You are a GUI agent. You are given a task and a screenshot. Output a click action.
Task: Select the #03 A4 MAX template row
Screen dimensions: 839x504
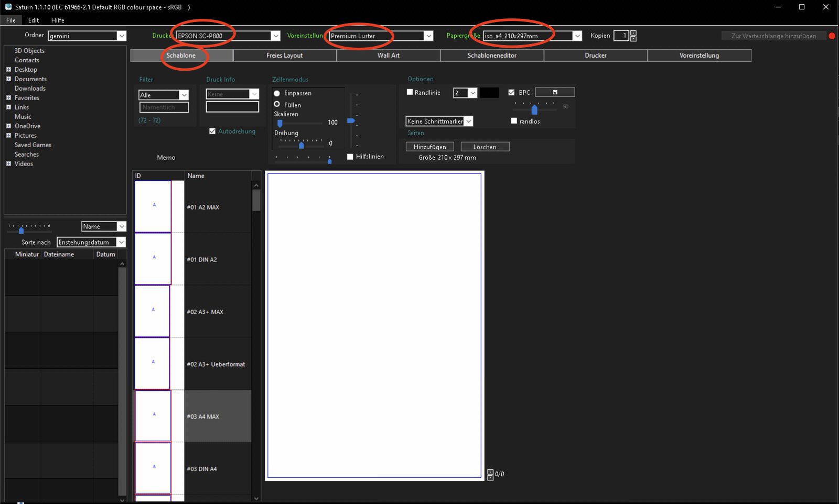point(192,417)
